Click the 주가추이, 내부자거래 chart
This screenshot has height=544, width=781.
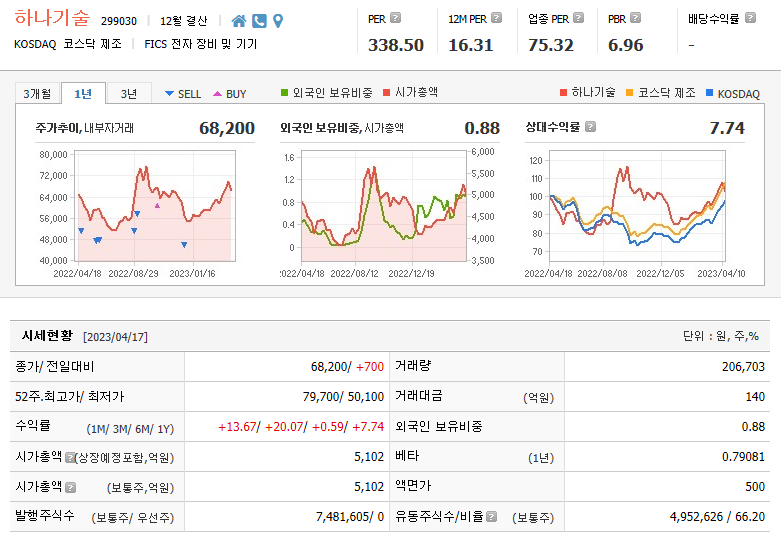[155, 206]
